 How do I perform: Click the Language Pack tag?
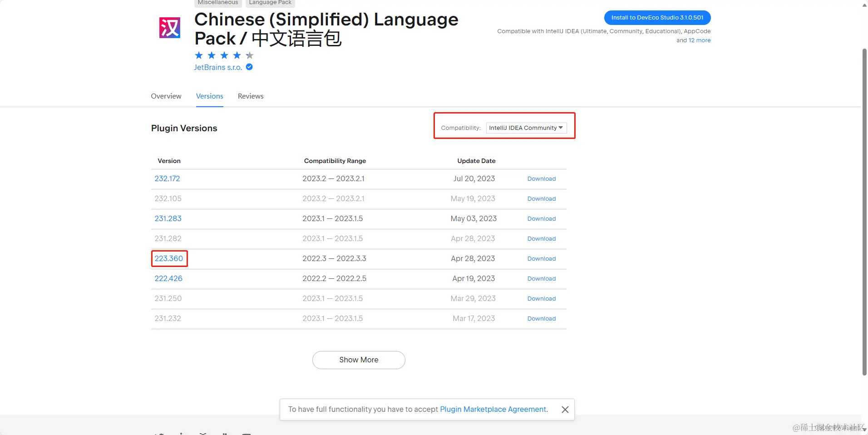[x=270, y=3]
